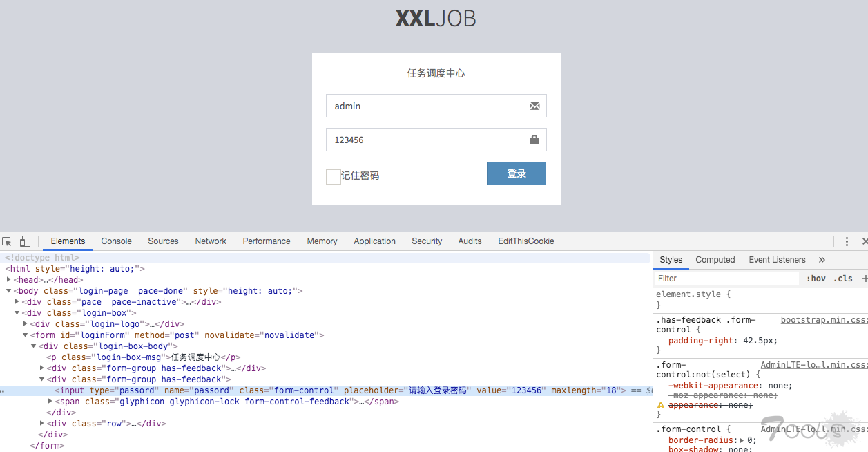Open the Sources tab
Image resolution: width=868 pixels, height=452 pixels.
[x=163, y=241]
